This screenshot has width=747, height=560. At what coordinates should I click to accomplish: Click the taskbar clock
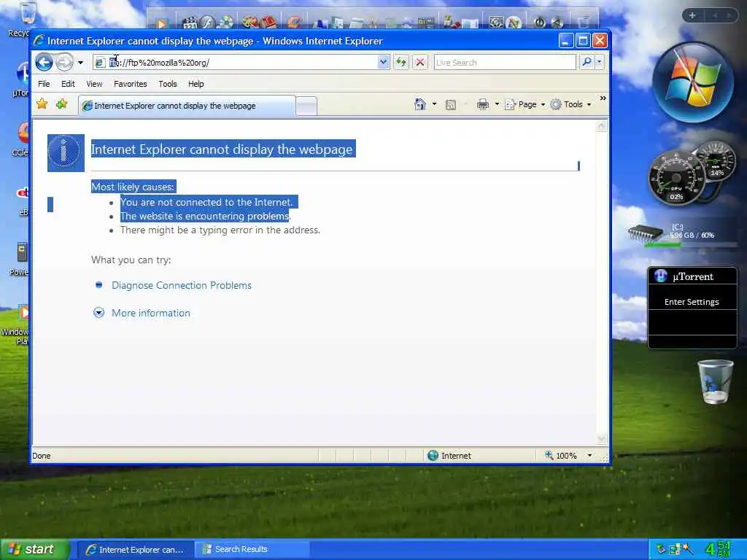tap(718, 549)
